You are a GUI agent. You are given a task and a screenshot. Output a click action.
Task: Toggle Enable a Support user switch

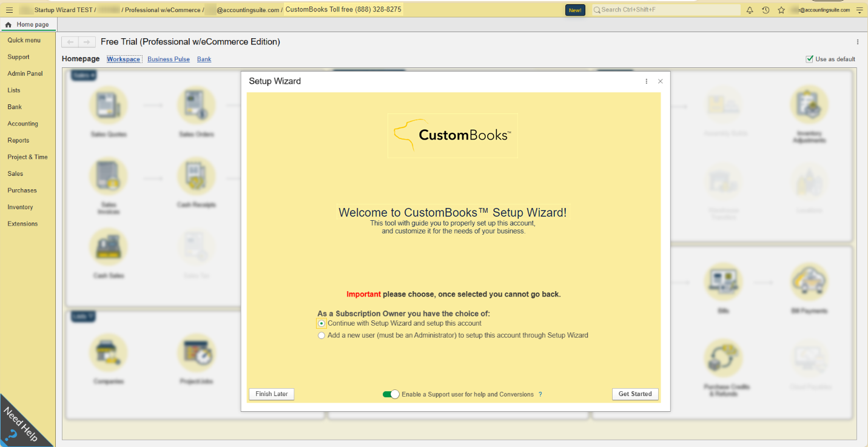click(x=391, y=394)
